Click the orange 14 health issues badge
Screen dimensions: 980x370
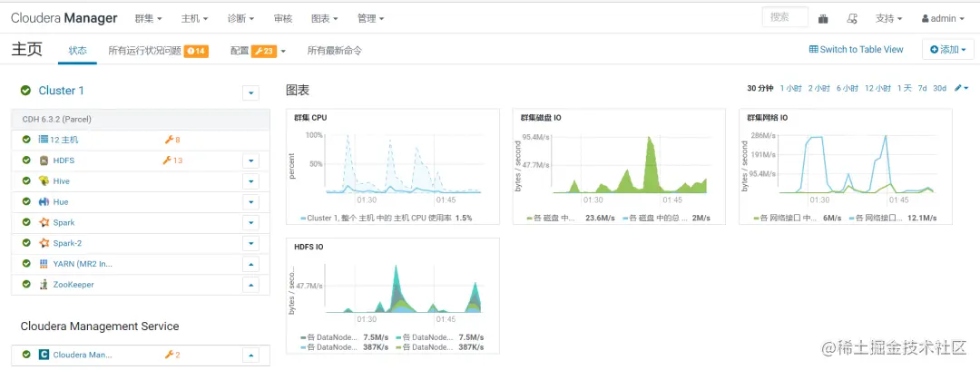pos(196,52)
